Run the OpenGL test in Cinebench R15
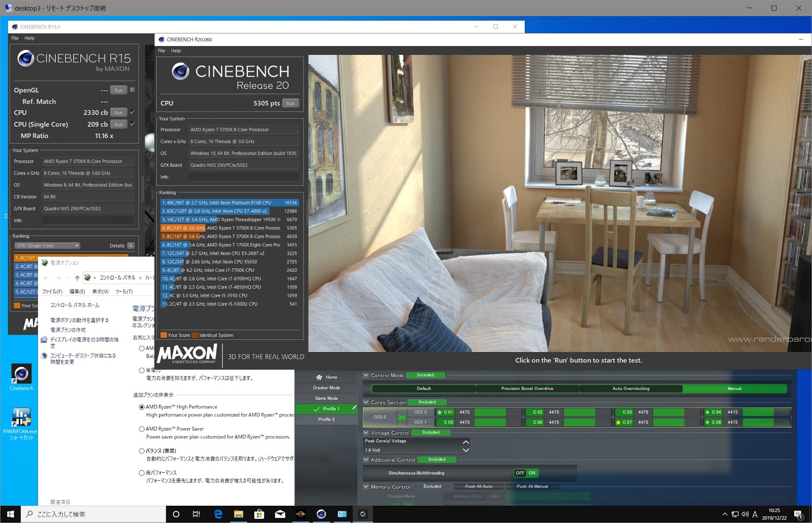The width and height of the screenshot is (812, 523). point(118,90)
